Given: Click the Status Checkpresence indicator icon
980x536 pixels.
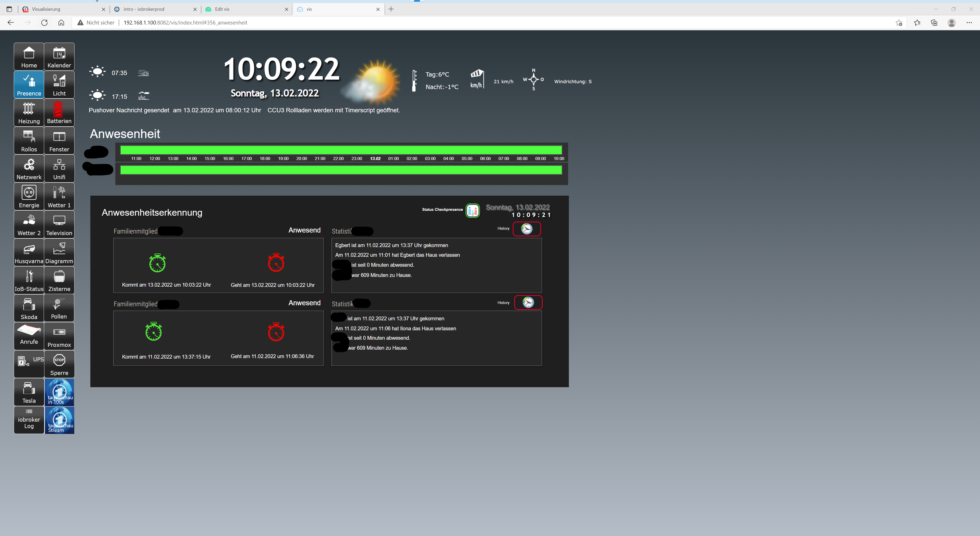Looking at the screenshot, I should (472, 210).
